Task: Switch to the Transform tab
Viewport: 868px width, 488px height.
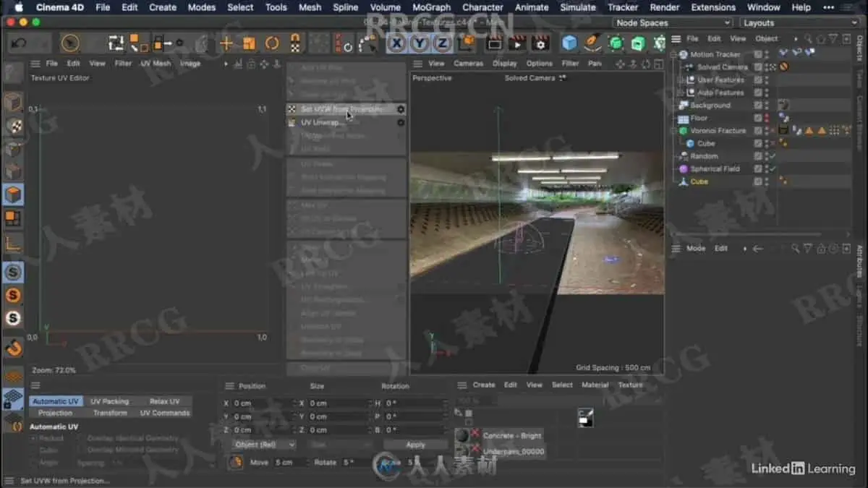Action: [x=110, y=413]
